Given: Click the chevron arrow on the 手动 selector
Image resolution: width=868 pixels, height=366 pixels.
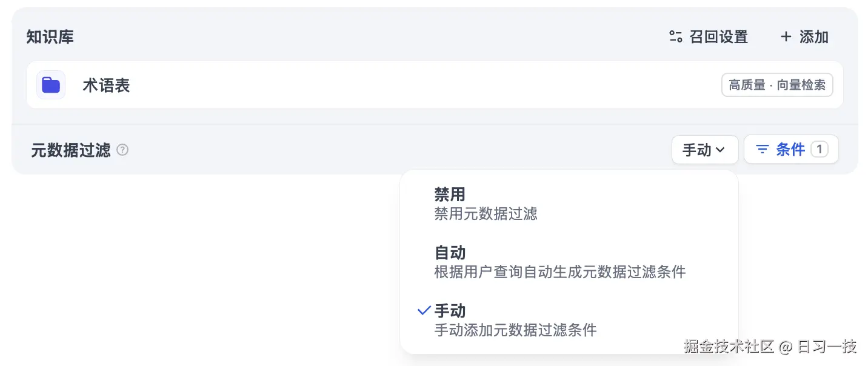Looking at the screenshot, I should click(x=719, y=150).
